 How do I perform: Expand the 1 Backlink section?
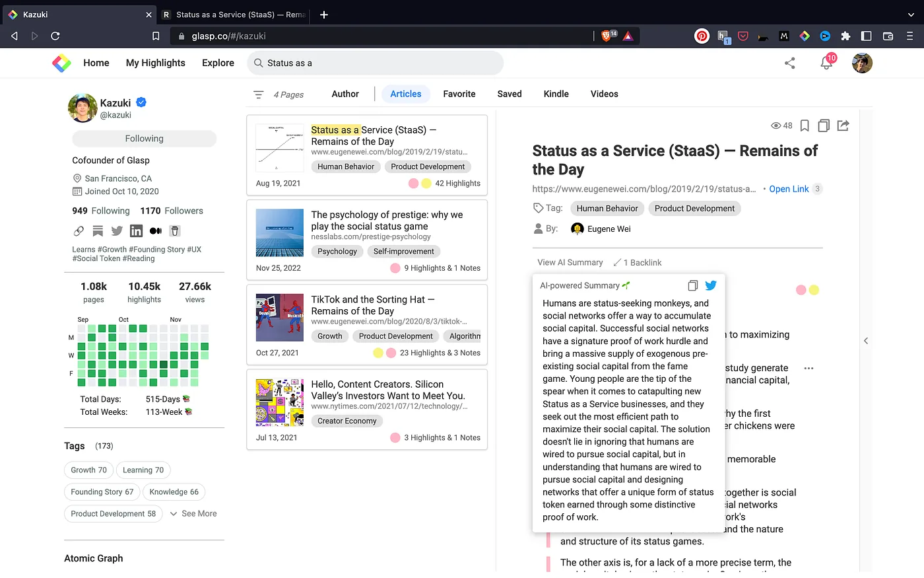[x=638, y=262]
